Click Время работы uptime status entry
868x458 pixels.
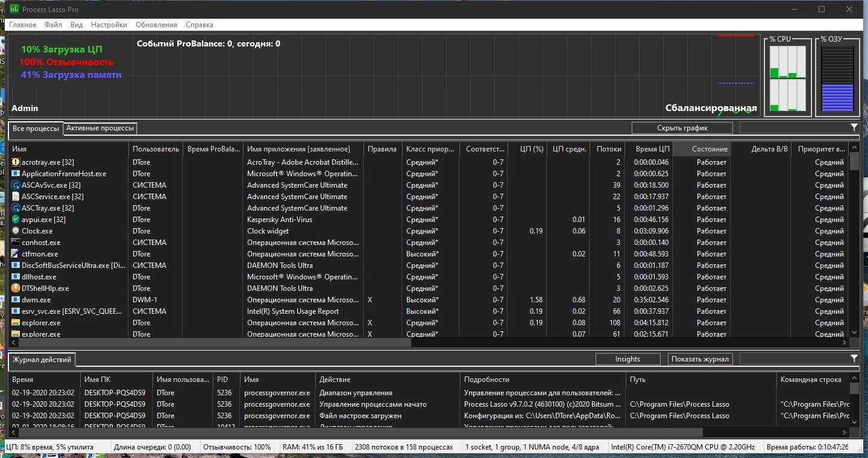(807, 447)
